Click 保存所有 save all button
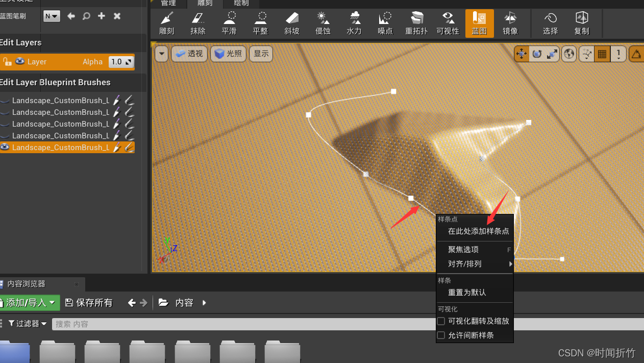The image size is (644, 363). 89,303
